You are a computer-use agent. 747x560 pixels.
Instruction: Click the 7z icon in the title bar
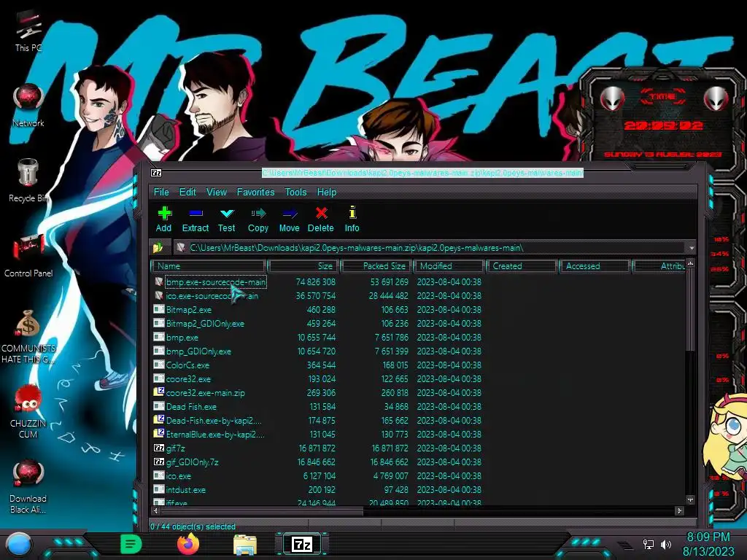(156, 173)
